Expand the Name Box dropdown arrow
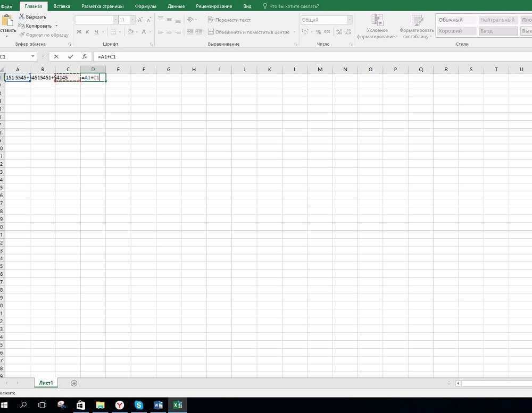The width and height of the screenshot is (532, 413). click(x=33, y=56)
